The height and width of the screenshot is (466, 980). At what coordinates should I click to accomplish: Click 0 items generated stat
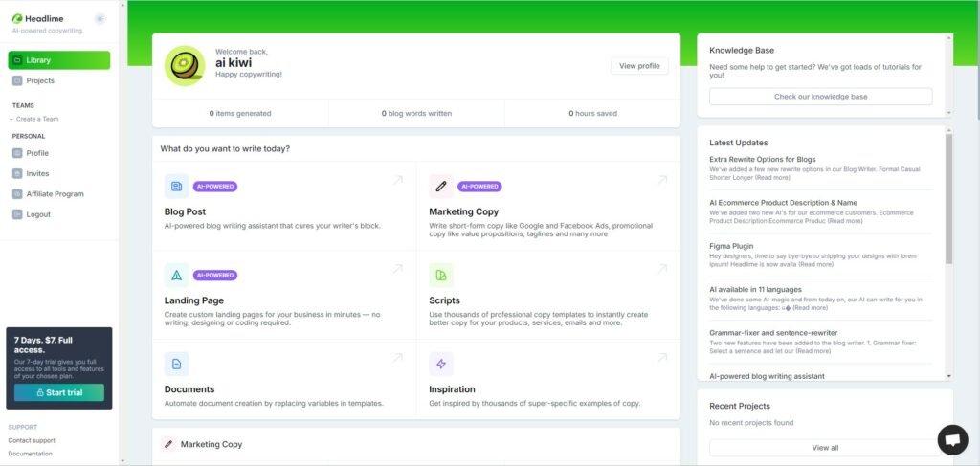(240, 114)
